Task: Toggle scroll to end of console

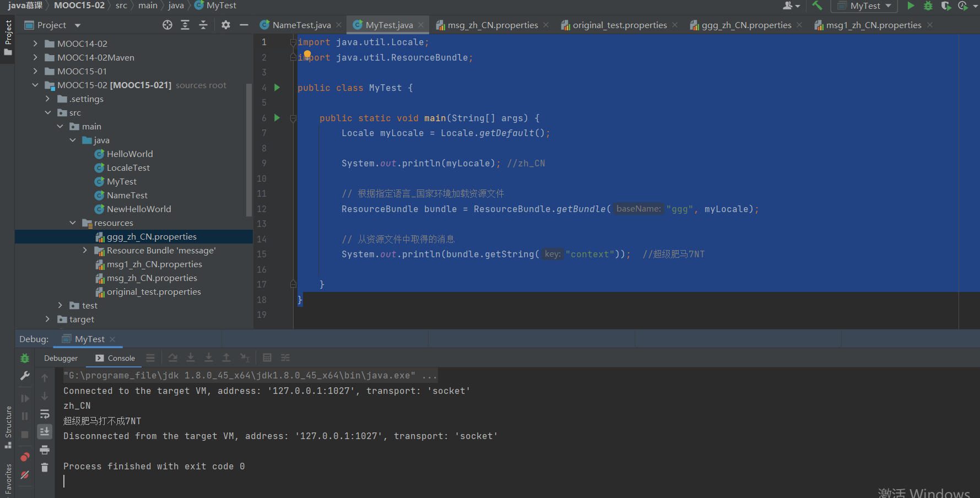Action: tap(45, 431)
